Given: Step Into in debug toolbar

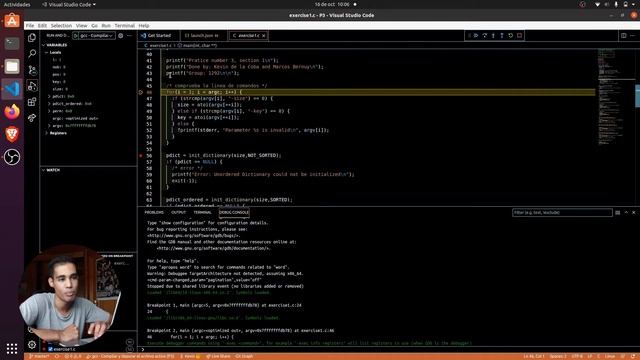Looking at the screenshot, I should click(493, 36).
